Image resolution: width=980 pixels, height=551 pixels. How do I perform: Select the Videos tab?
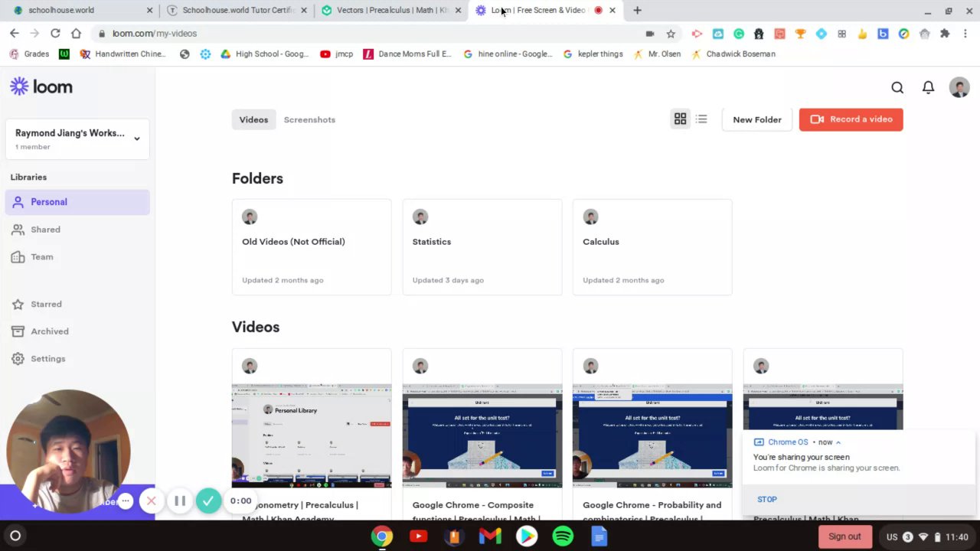tap(253, 119)
